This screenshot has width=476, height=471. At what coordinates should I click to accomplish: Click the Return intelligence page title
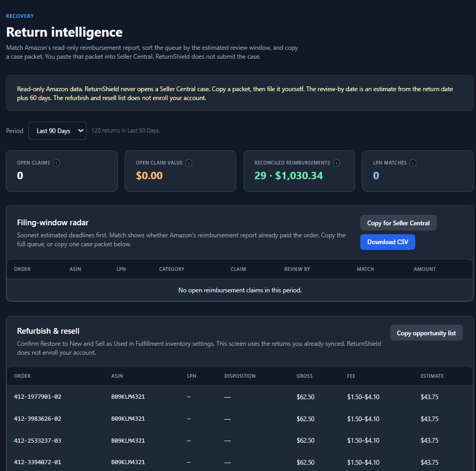pos(64,32)
